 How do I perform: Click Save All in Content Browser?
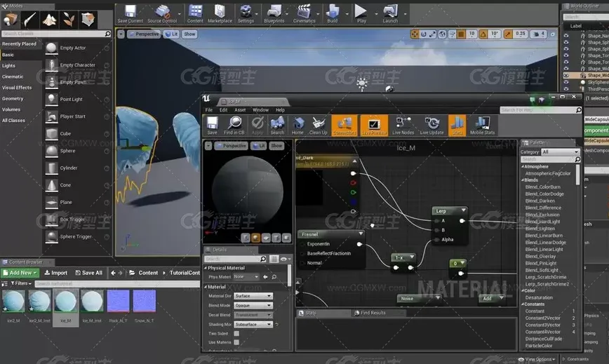89,273
